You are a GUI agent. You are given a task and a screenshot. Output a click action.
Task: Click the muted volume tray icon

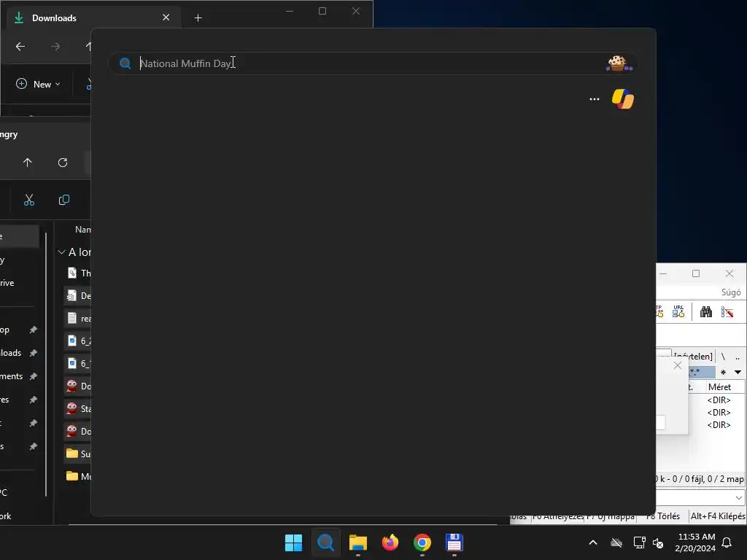[658, 542]
